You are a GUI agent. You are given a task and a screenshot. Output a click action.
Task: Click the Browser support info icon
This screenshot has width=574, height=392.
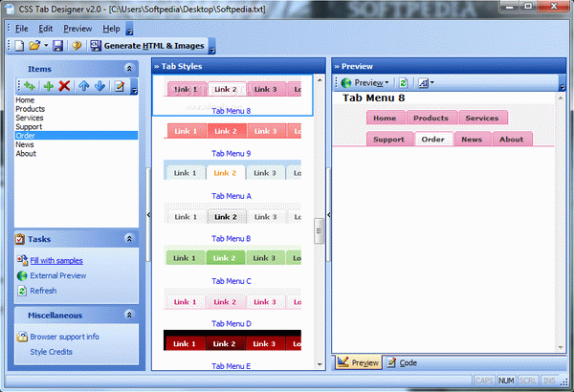(22, 337)
